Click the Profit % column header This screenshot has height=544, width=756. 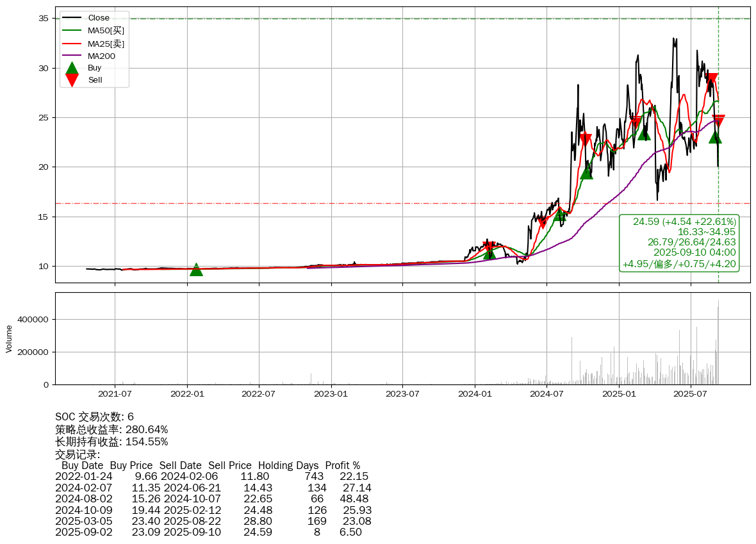tap(342, 465)
